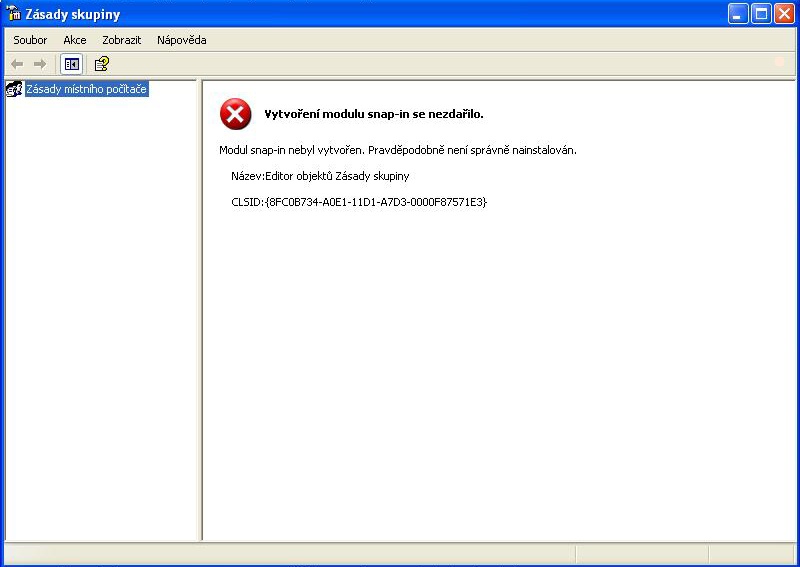Minimize the Zásady skupiny window

(738, 14)
